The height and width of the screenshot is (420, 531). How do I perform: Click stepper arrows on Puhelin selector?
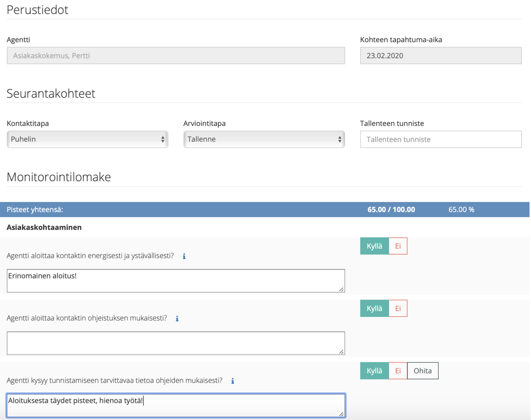(163, 139)
